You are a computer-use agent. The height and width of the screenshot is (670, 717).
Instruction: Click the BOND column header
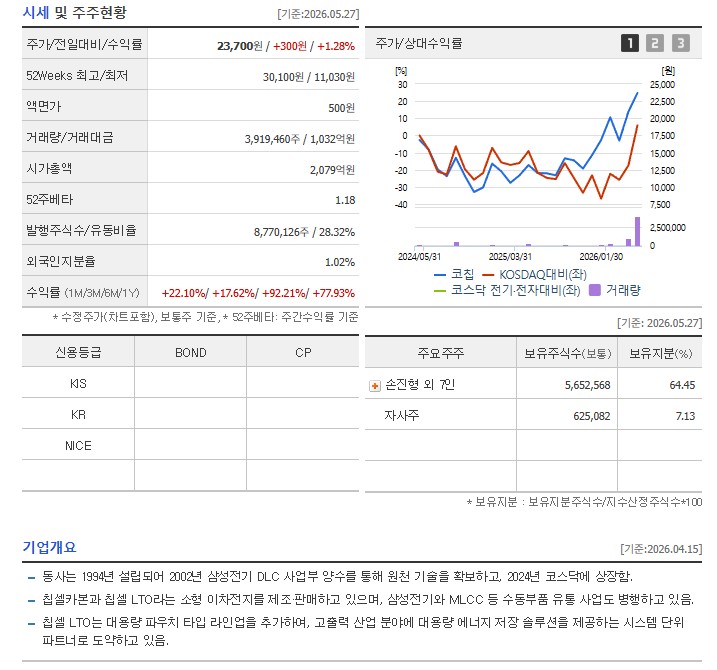click(191, 353)
